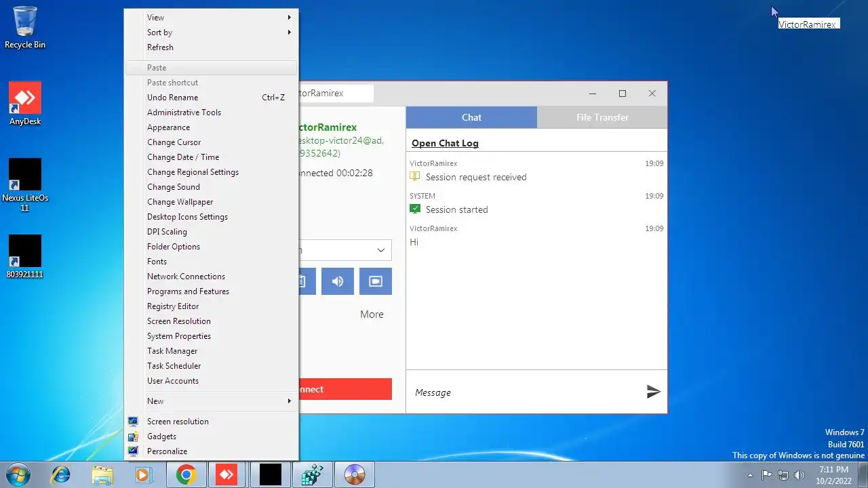This screenshot has width=868, height=488.
Task: Open Programs and Features from the menu
Action: pyautogui.click(x=212, y=291)
